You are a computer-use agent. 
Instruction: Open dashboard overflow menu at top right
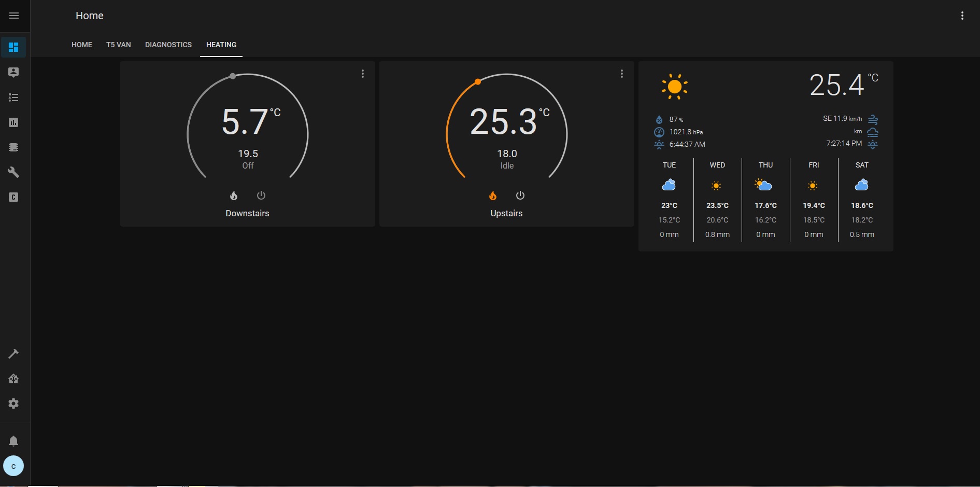click(x=962, y=16)
